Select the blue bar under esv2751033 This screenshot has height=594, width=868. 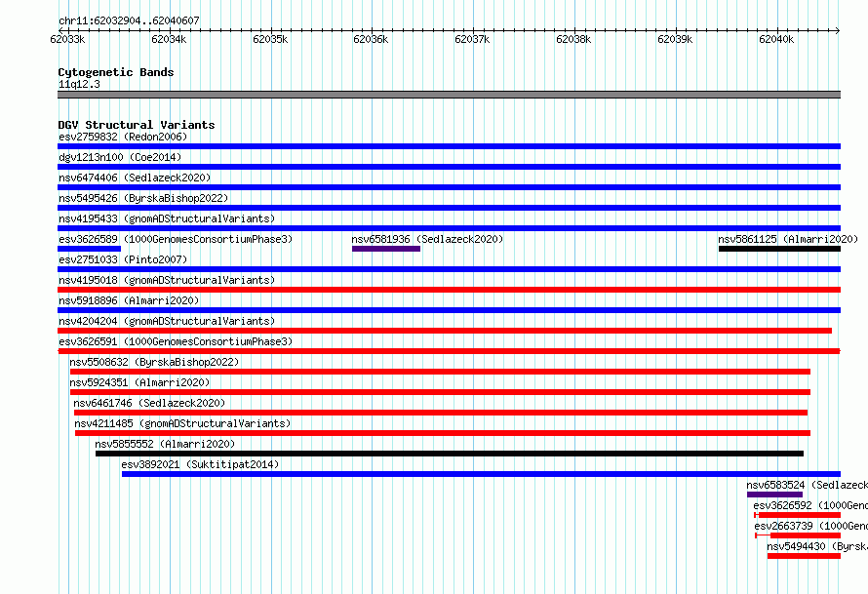[449, 269]
